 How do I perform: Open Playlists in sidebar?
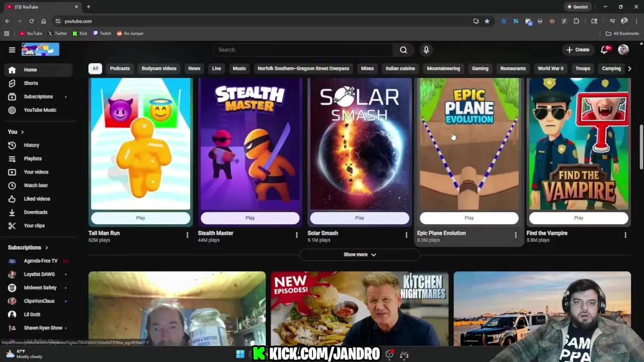(x=38, y=158)
